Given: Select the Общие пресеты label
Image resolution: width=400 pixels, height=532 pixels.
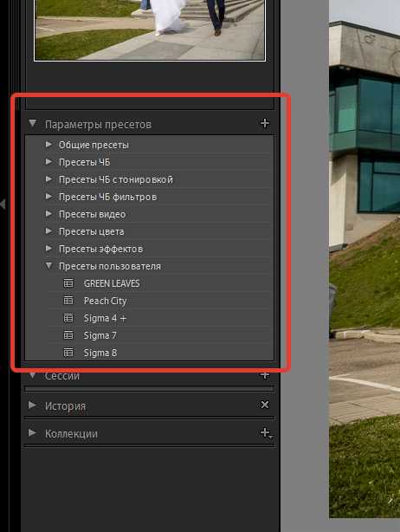Looking at the screenshot, I should 94,145.
